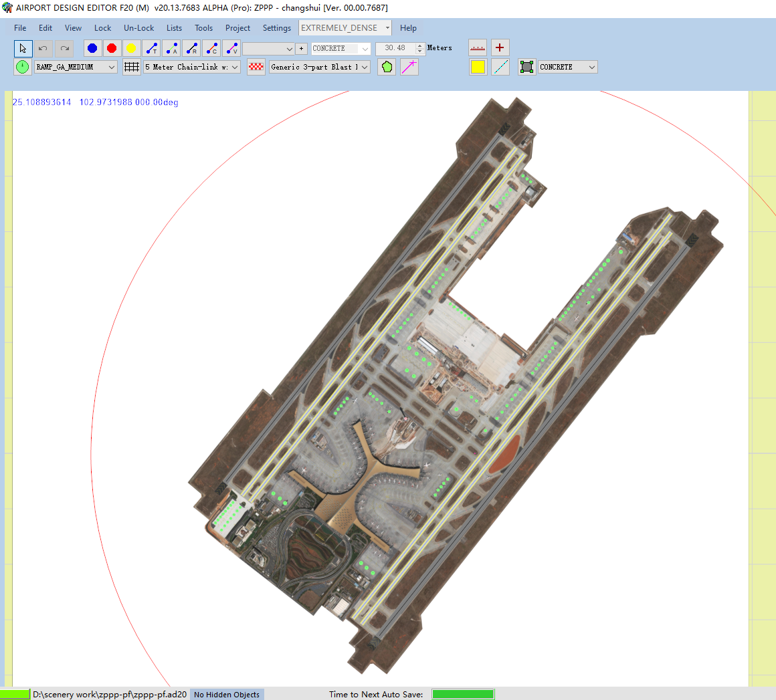Open the RAMP_GA_MEDIUM parking type dropdown

point(76,67)
